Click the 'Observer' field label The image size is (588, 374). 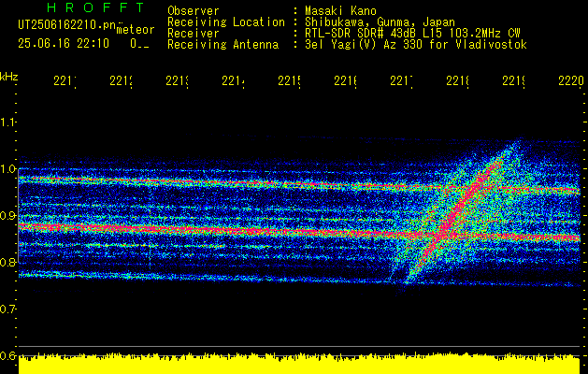[194, 11]
